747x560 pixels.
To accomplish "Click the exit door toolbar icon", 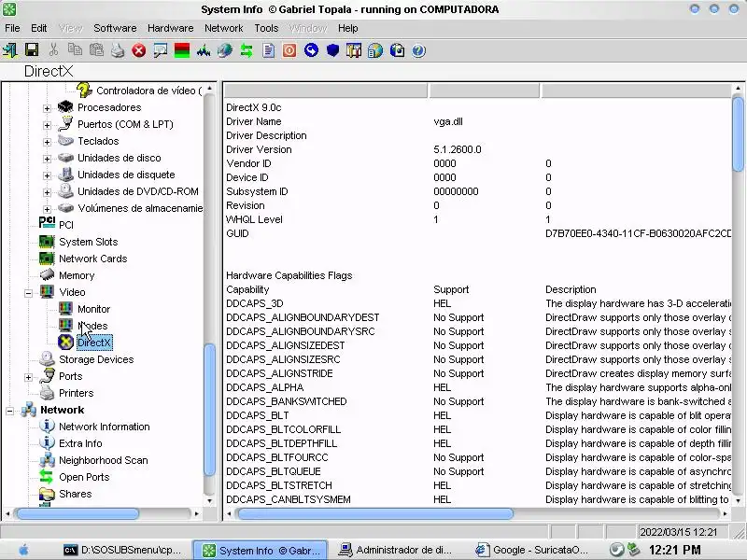I will [10, 50].
